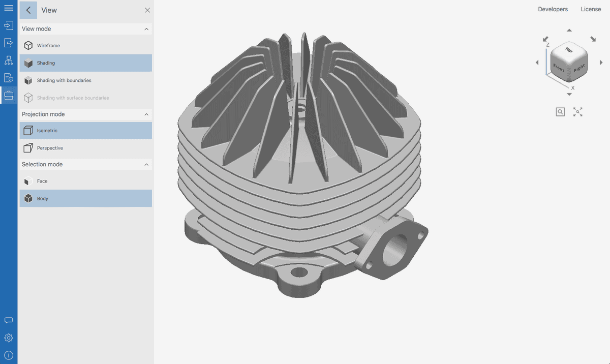
Task: Open the feedback chat icon
Action: point(9,320)
